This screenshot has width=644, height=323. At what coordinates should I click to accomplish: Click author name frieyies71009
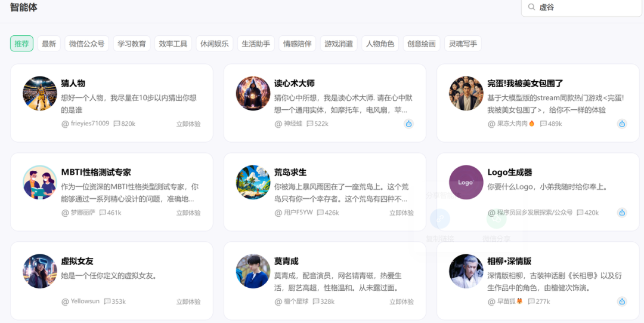(90, 124)
